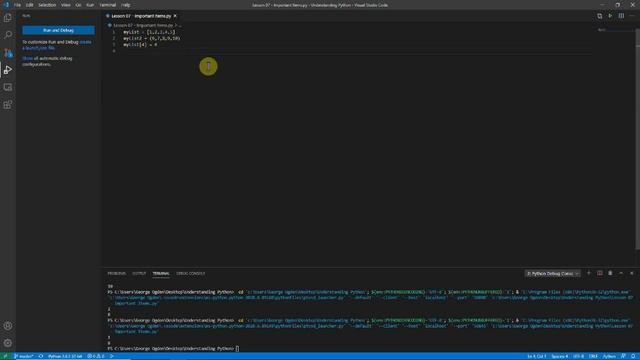Open the terminal selector dropdown Python Debug Console
Viewport: 640px width, 360px height.
pos(552,273)
